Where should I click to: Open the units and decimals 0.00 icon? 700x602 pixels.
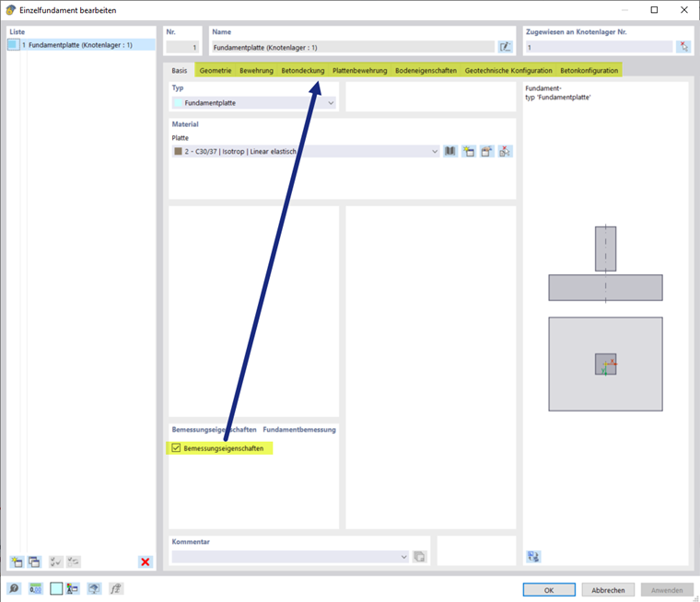pos(35,588)
